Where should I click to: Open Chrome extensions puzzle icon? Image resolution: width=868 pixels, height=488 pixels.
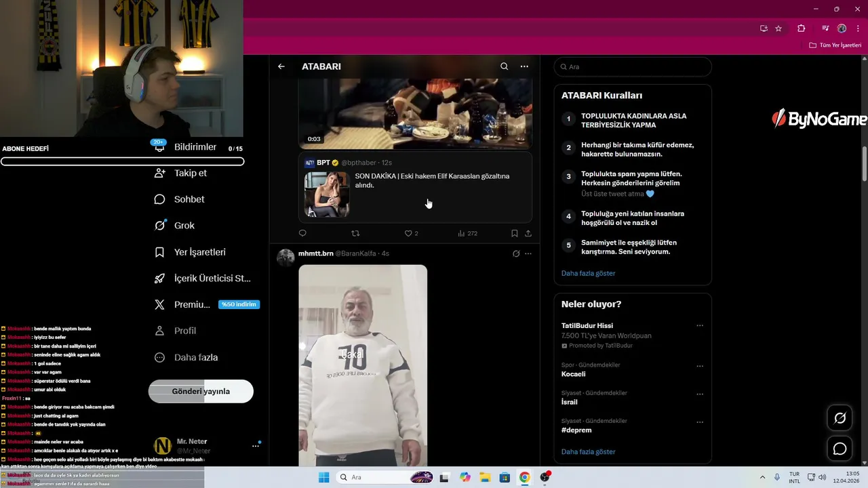pyautogui.click(x=802, y=28)
